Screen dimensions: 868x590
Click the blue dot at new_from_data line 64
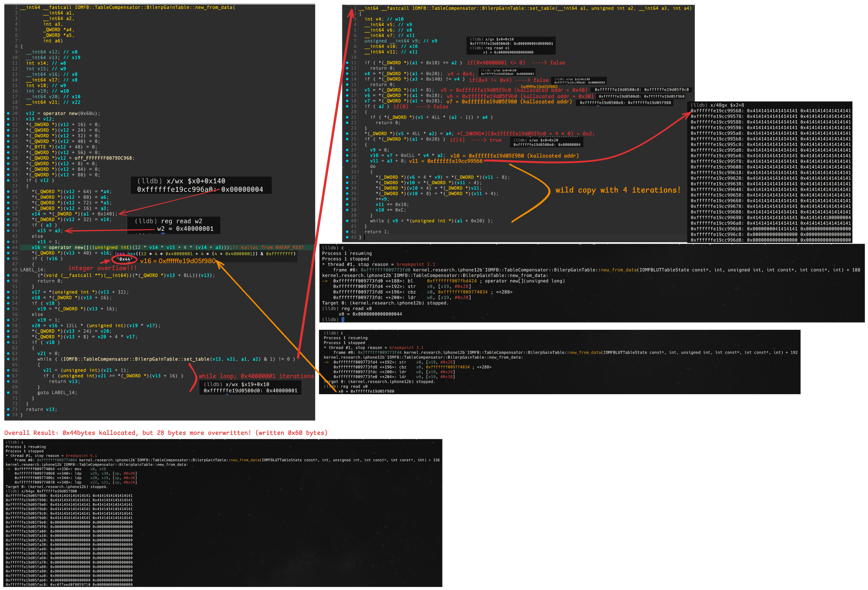(x=8, y=359)
